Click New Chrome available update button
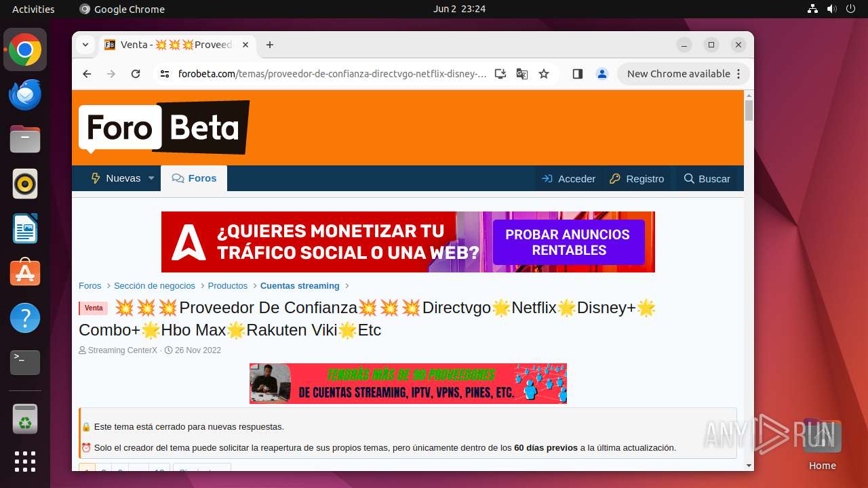Image resolution: width=868 pixels, height=488 pixels. 684,74
